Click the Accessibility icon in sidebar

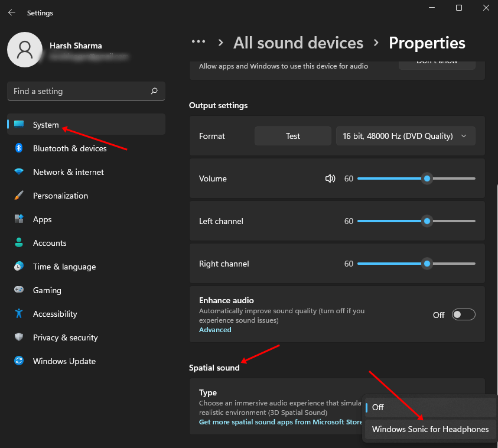[19, 314]
